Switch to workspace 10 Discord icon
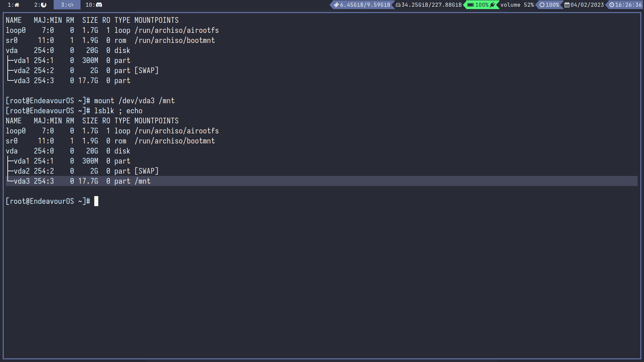 94,5
